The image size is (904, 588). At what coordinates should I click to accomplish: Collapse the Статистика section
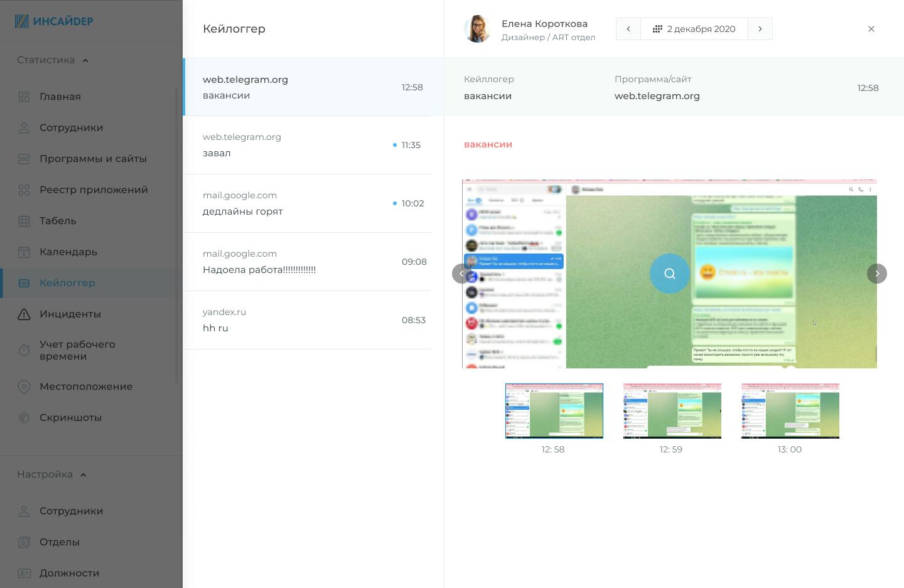(85, 60)
